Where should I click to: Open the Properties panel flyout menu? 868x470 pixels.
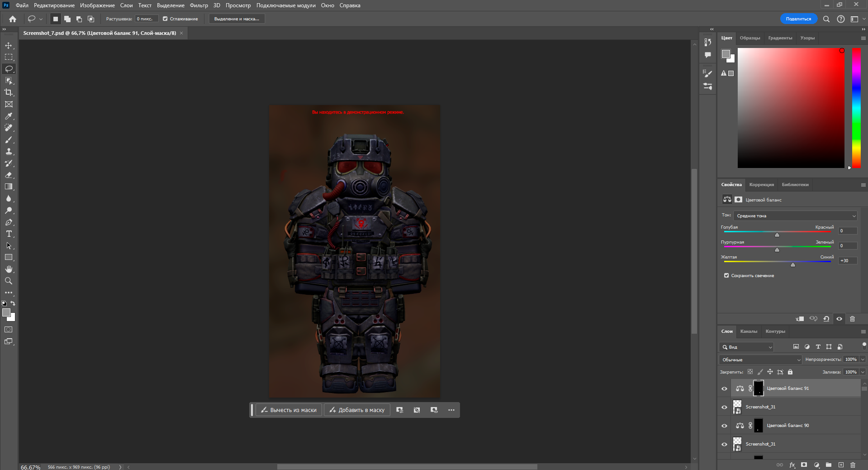863,185
